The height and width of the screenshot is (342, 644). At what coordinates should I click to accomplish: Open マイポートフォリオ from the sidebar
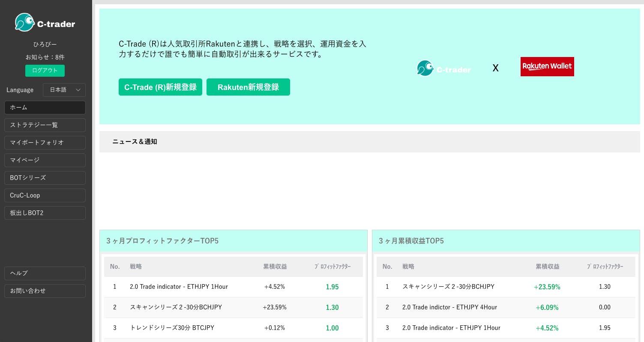tap(45, 142)
